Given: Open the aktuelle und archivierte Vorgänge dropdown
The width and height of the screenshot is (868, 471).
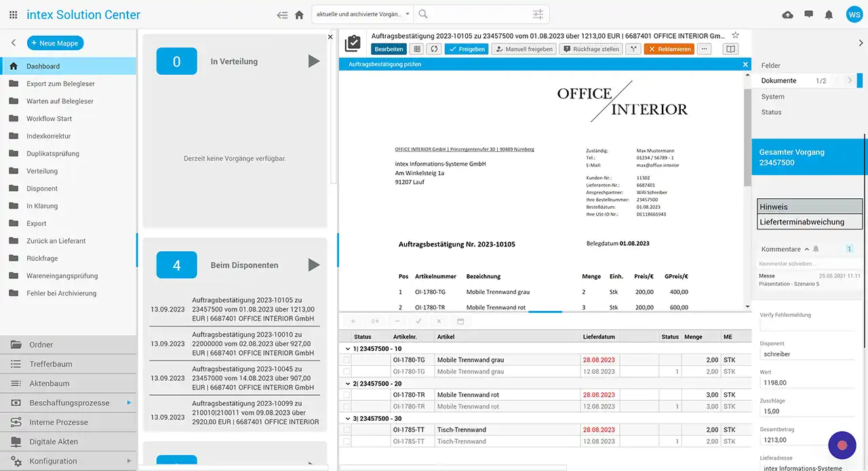Looking at the screenshot, I should (x=363, y=14).
